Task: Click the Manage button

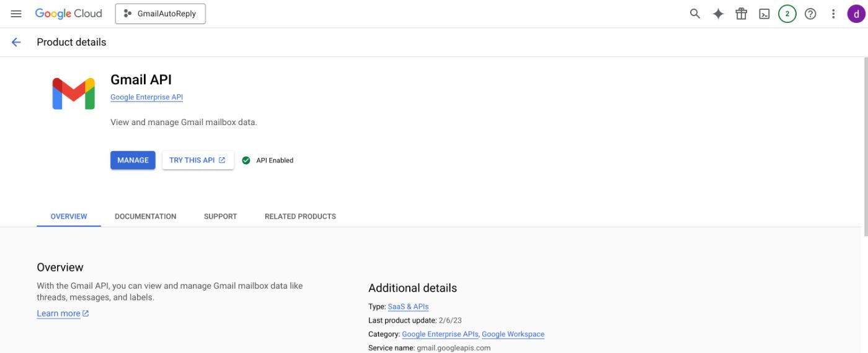Action: tap(133, 160)
